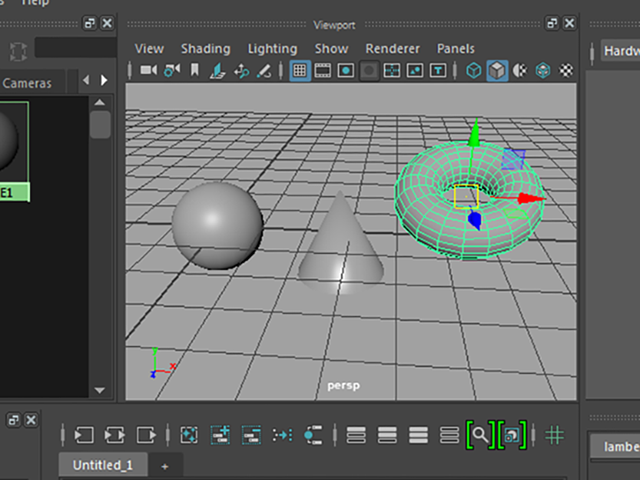Toggle the Safe Title icon
This screenshot has height=480, width=640.
[x=438, y=71]
